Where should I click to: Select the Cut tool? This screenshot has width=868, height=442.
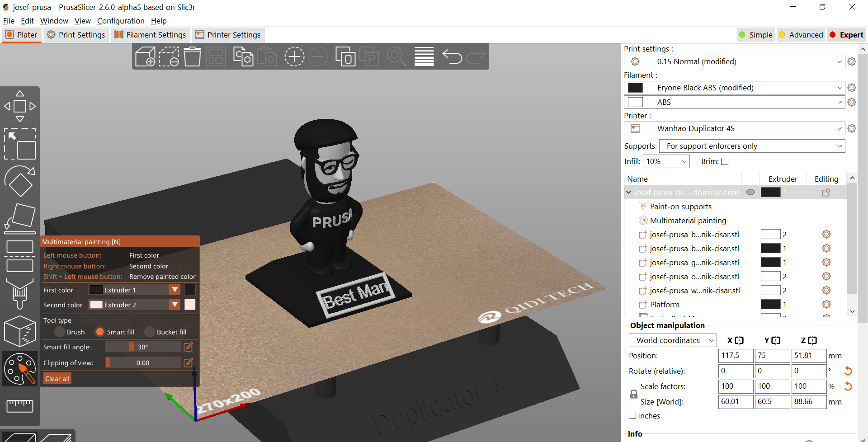coord(20,256)
